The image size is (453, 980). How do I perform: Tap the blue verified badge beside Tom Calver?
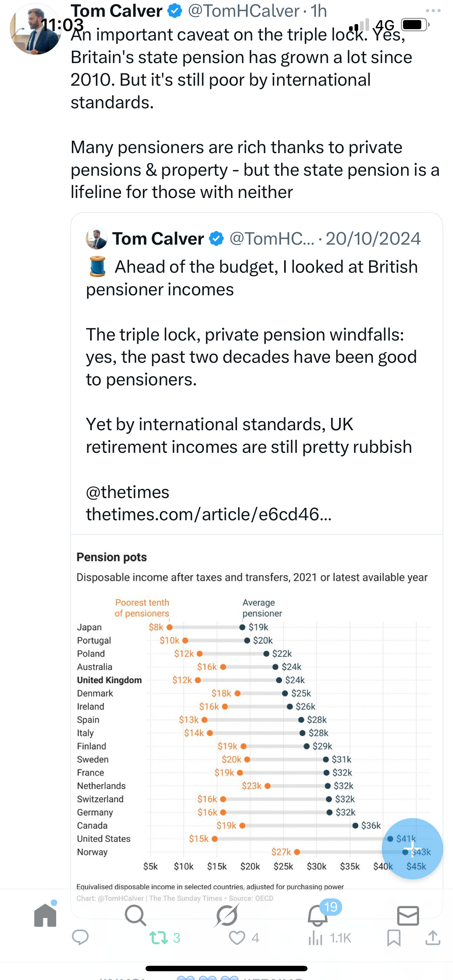[175, 11]
